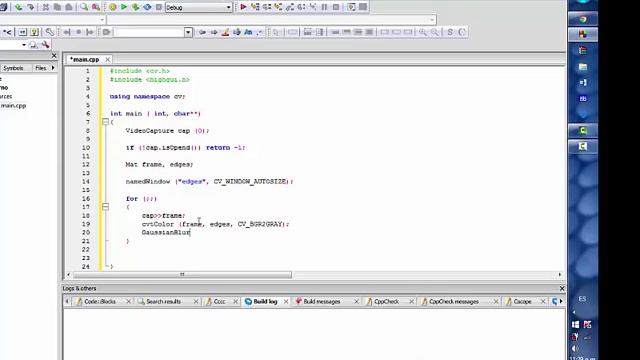
Task: Open the Replace icon next to Find
Action: pos(96,7)
